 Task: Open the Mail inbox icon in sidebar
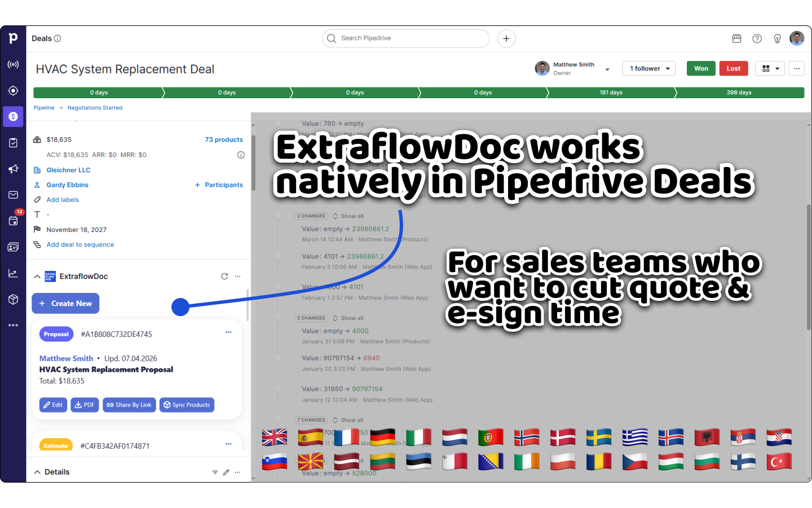(x=13, y=195)
